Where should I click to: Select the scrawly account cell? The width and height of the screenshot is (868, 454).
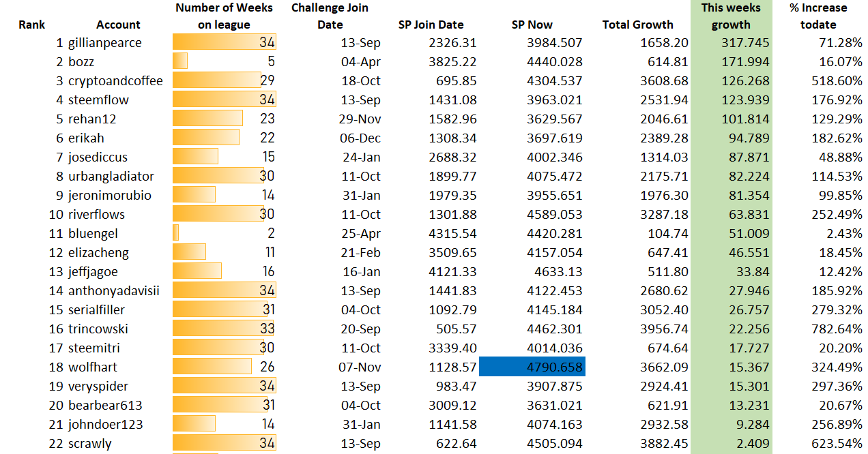click(89, 443)
